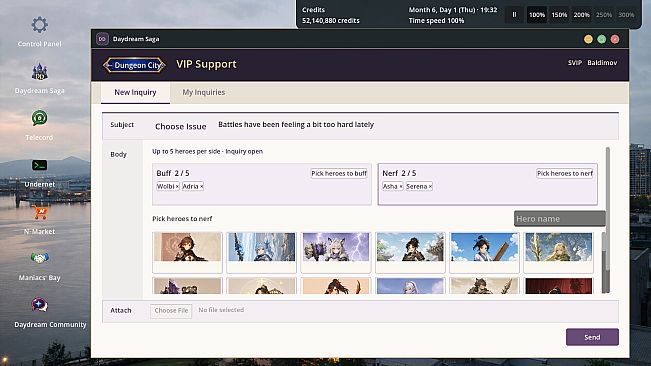Set time speed to 150%
Screen dimensions: 651x366
(x=559, y=15)
